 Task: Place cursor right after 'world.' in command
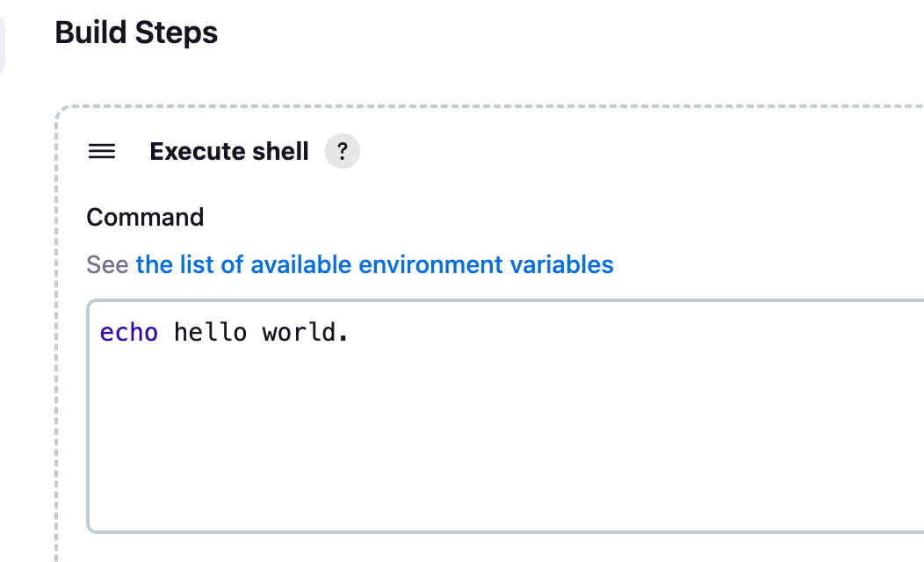tap(350, 333)
